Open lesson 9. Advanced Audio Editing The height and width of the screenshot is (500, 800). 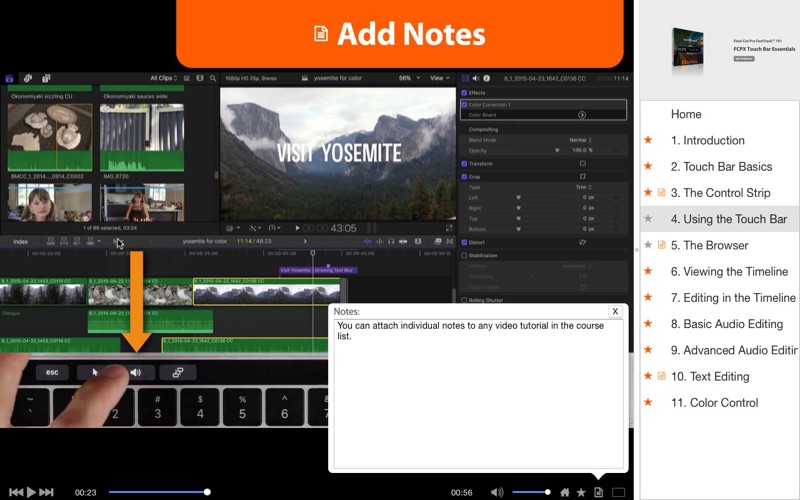[734, 351]
